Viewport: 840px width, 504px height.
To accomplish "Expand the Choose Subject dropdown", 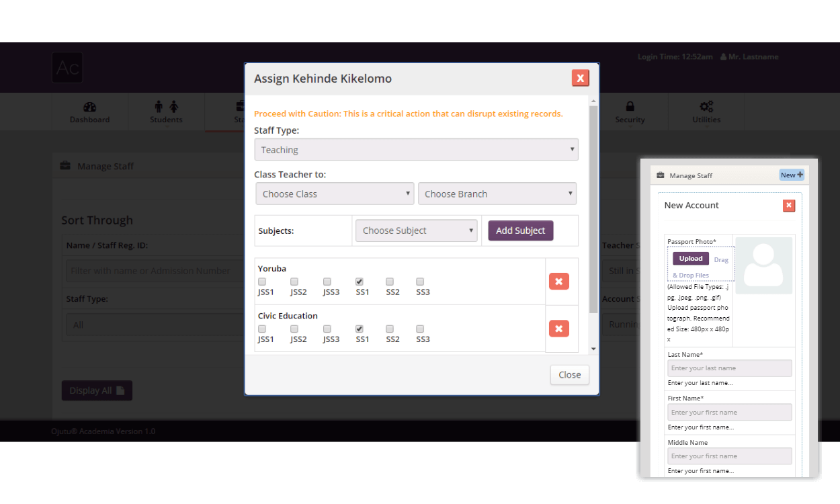I will tap(417, 230).
